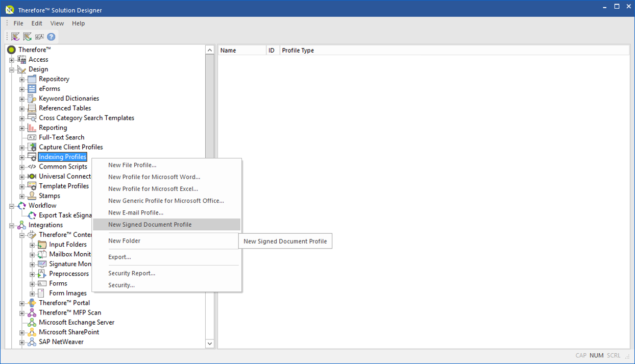Expand the Universal Connector tree node
Image resolution: width=635 pixels, height=364 pixels.
click(x=21, y=176)
